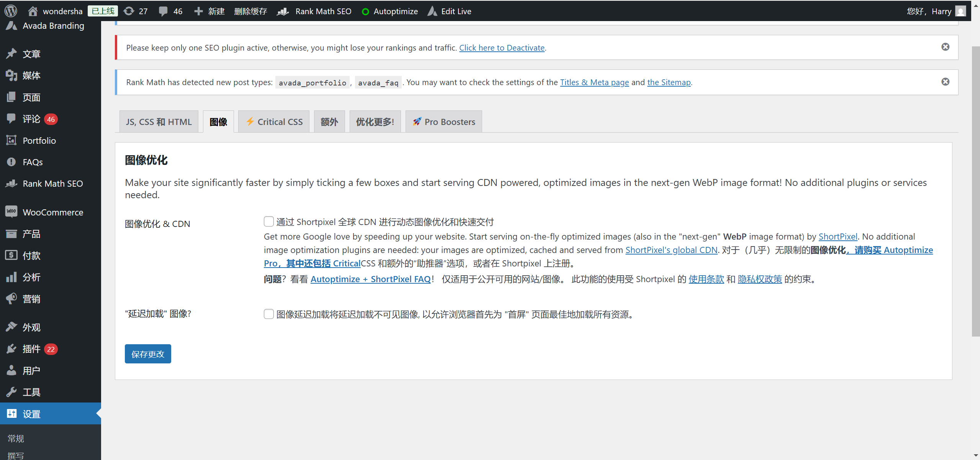Open the Portfolio sidebar item
This screenshot has width=980, height=460.
(x=39, y=140)
